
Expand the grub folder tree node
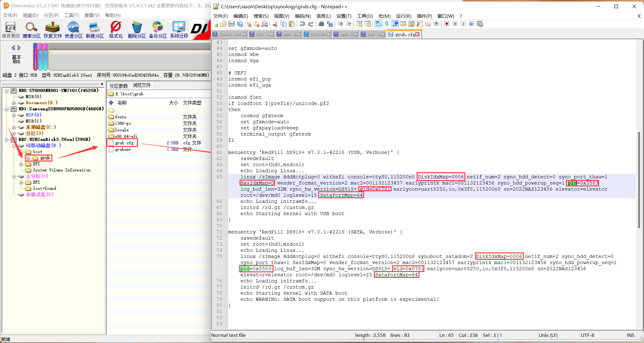pyautogui.click(x=28, y=158)
